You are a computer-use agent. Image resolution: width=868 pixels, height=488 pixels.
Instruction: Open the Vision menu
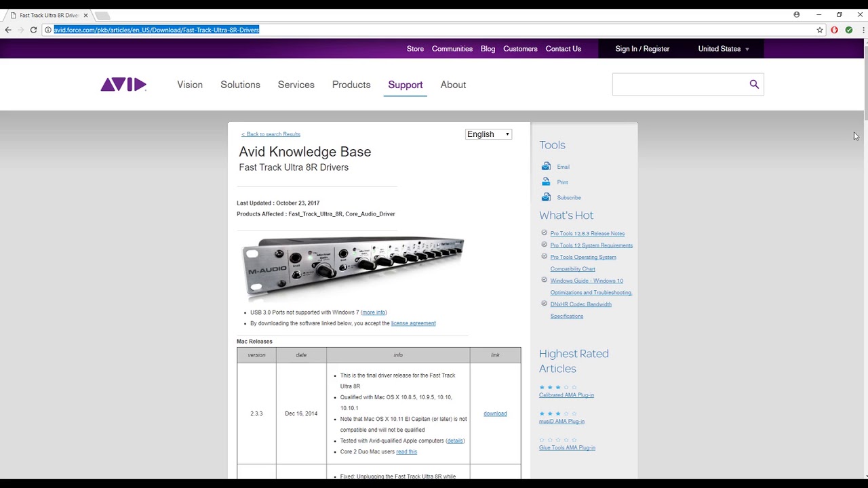pyautogui.click(x=190, y=85)
